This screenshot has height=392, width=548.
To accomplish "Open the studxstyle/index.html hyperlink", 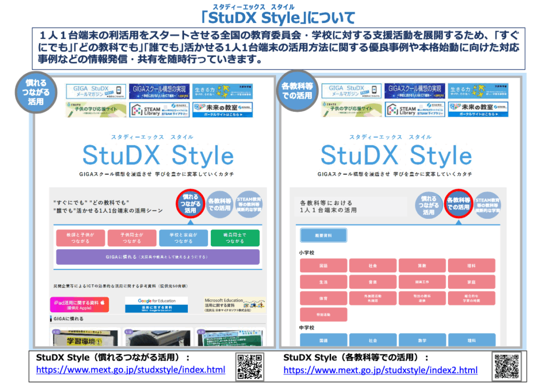I will (131, 370).
